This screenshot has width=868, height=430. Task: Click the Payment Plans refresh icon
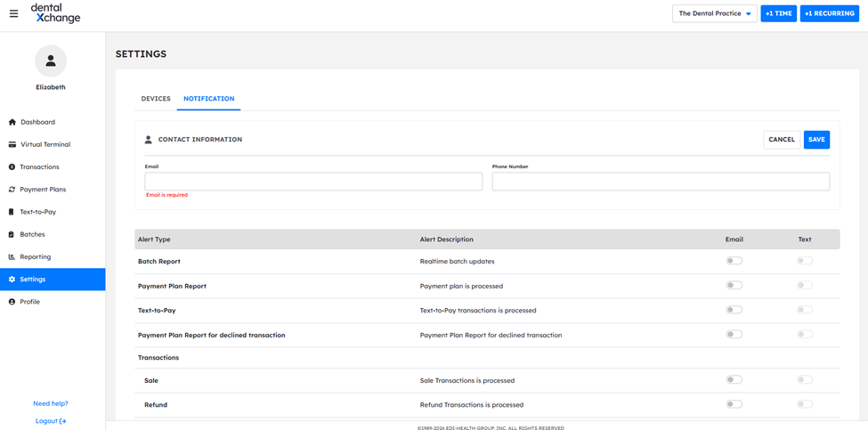[x=12, y=190]
